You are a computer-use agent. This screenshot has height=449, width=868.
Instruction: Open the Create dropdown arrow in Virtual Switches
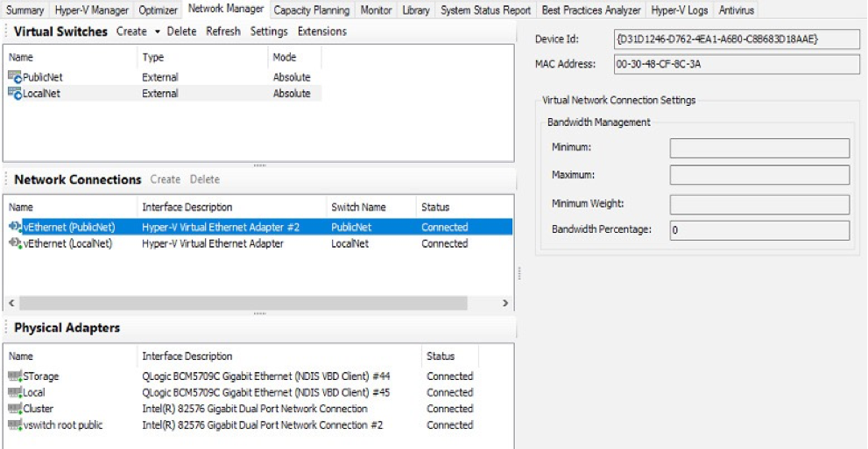pyautogui.click(x=157, y=32)
